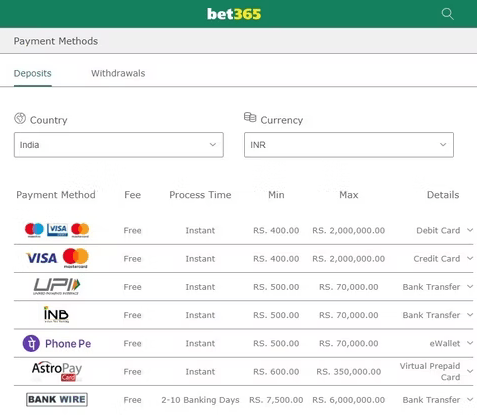
Task: Click the 2-10 Banking Days process time
Action: (200, 400)
